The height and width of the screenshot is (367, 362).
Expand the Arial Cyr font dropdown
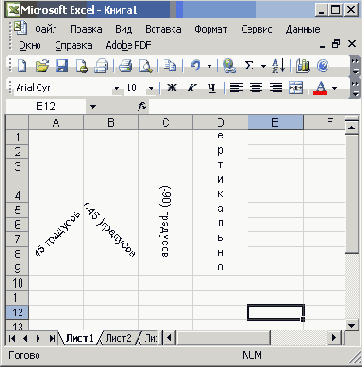point(117,89)
